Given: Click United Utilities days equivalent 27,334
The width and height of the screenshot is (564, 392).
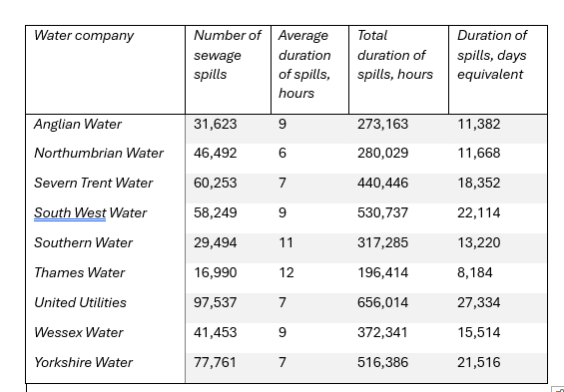Looking at the screenshot, I should coord(479,302).
